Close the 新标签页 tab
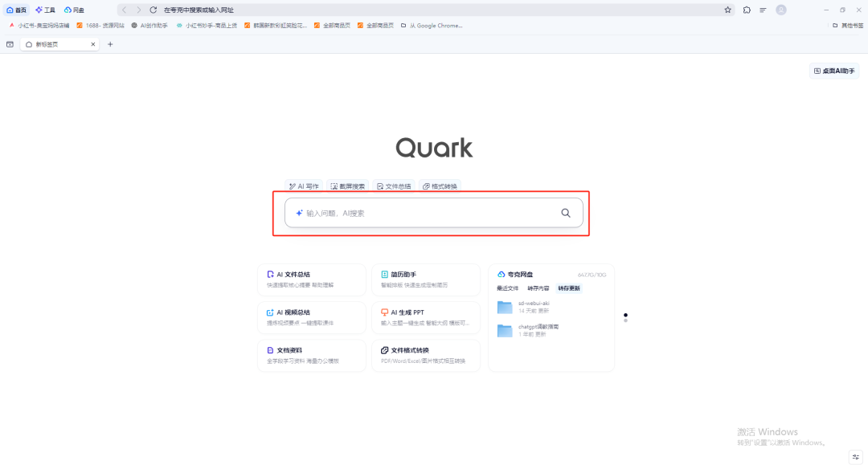The width and height of the screenshot is (868, 469). (x=93, y=44)
